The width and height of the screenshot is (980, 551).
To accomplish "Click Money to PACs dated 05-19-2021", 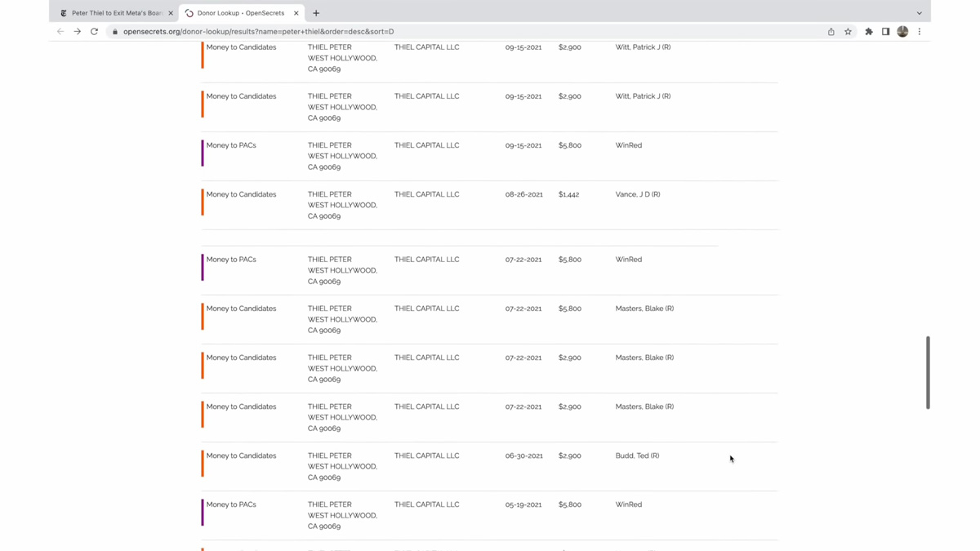I will [x=231, y=504].
